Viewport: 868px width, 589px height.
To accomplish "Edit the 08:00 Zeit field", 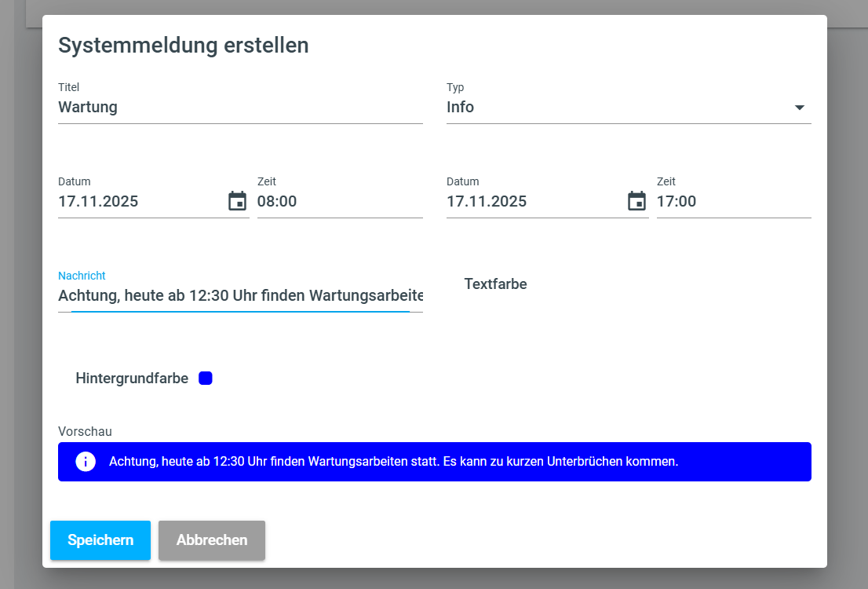I will coord(339,202).
